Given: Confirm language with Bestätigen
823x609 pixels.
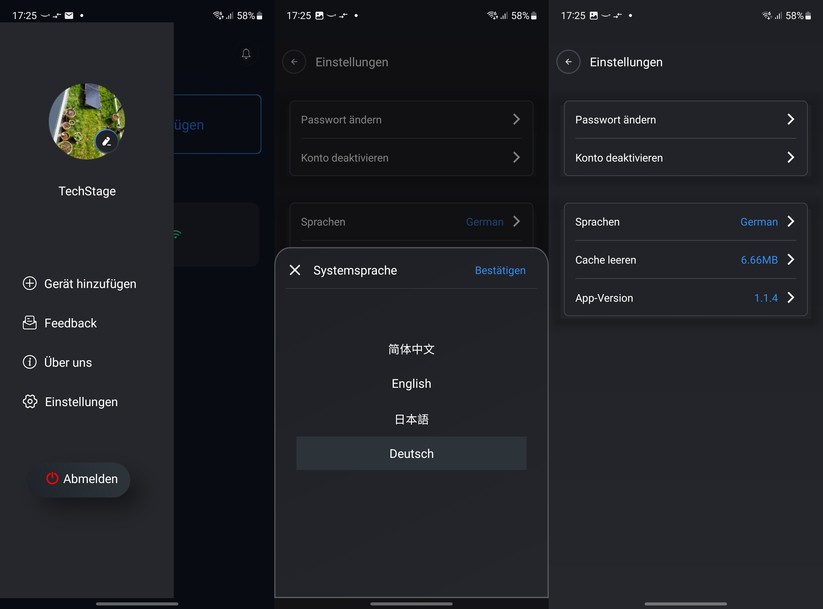Looking at the screenshot, I should click(x=500, y=270).
